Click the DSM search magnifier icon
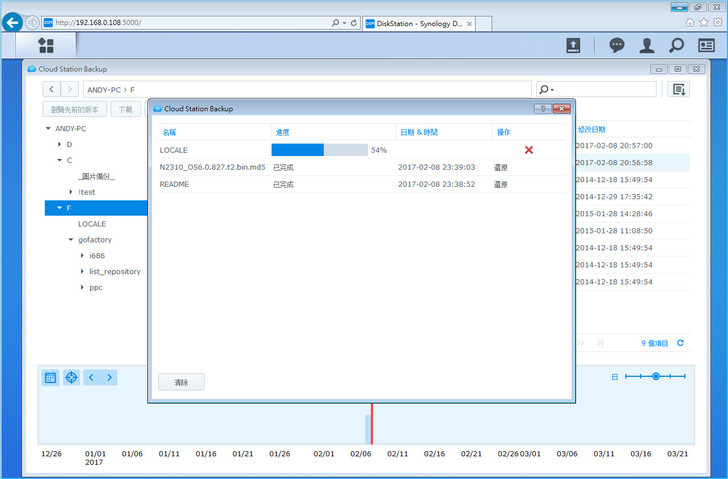Image resolution: width=728 pixels, height=479 pixels. 677,45
